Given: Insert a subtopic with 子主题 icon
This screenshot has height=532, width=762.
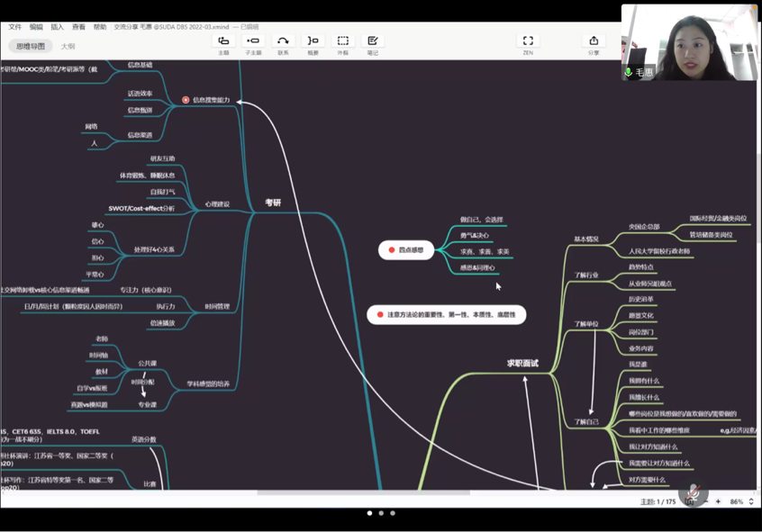Looking at the screenshot, I should [253, 41].
